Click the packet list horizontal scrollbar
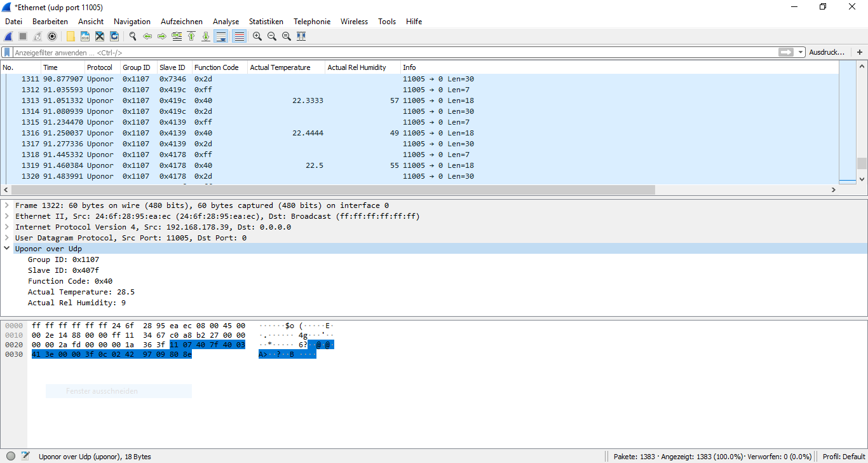Viewport: 868px width, 463px height. pyautogui.click(x=333, y=190)
